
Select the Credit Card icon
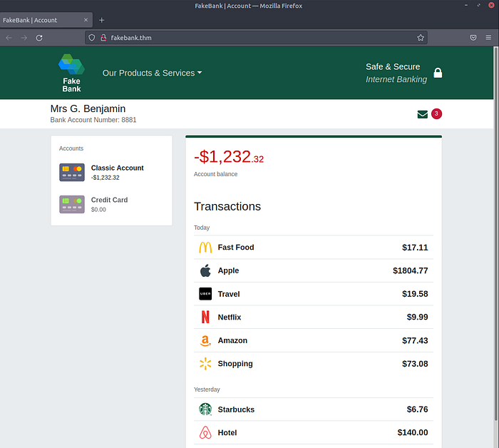coord(72,204)
